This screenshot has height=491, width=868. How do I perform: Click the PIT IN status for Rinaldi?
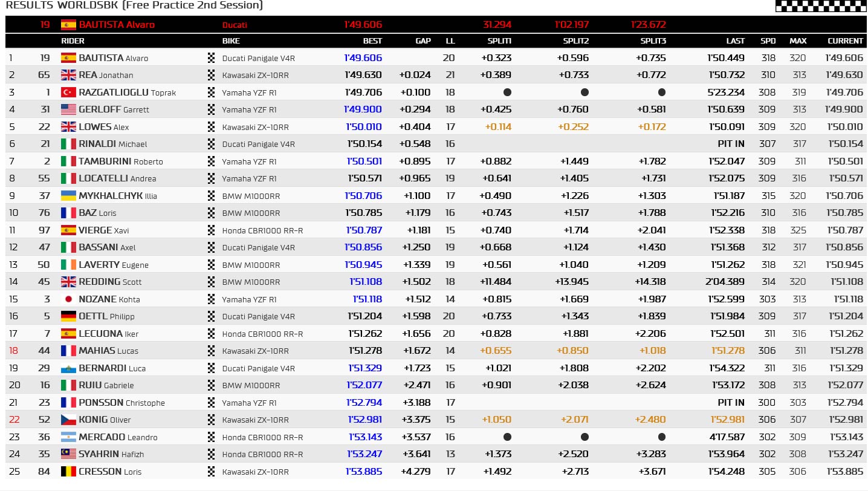pos(731,144)
